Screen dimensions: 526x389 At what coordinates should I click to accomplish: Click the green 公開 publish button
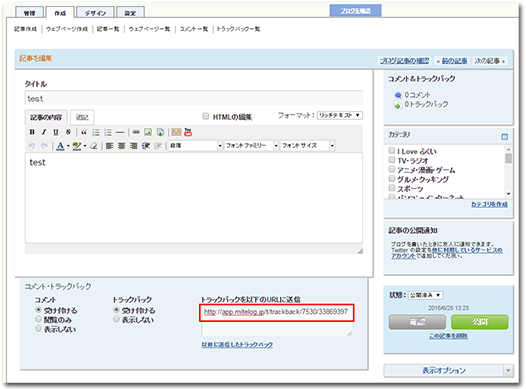click(x=479, y=322)
